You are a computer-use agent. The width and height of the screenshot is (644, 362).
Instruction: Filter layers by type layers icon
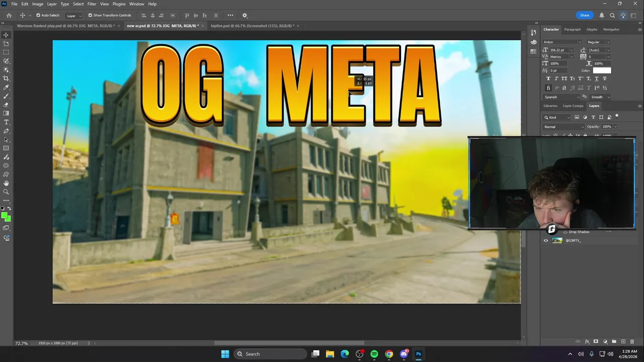click(593, 117)
